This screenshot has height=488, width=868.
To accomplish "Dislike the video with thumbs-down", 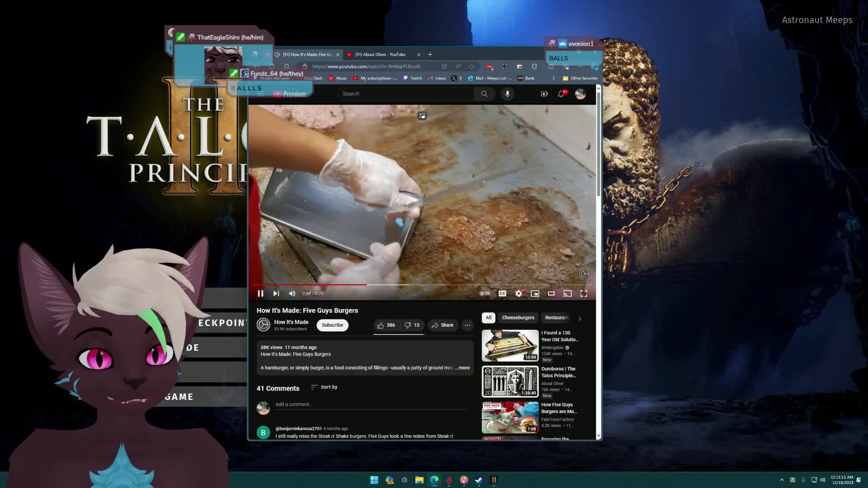I will click(x=412, y=325).
